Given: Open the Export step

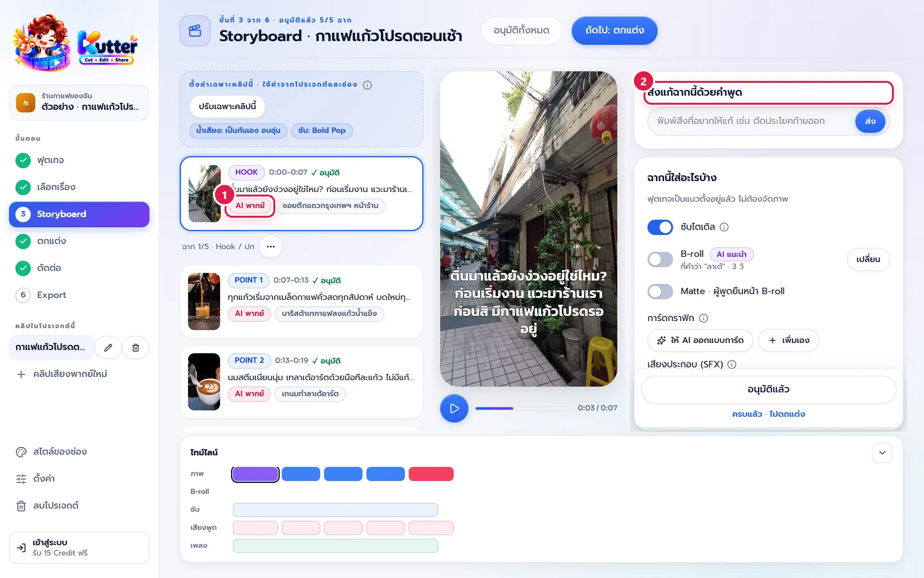Looking at the screenshot, I should coord(79,295).
